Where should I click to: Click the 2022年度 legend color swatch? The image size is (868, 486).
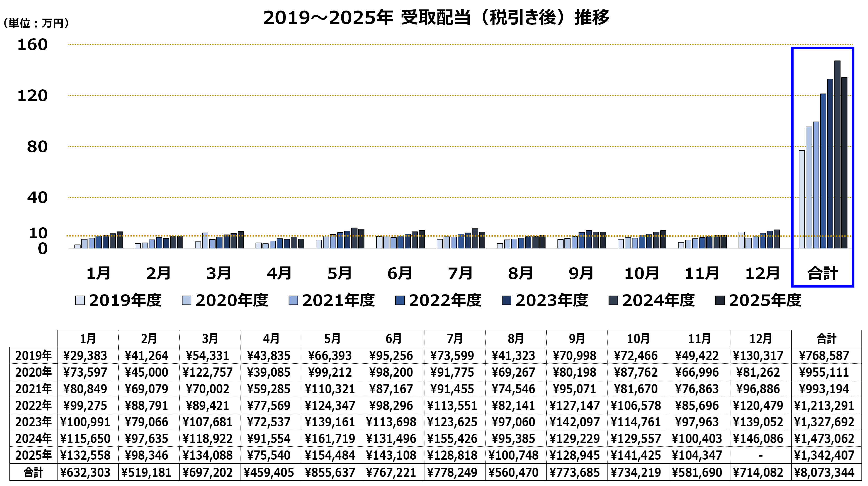point(400,300)
